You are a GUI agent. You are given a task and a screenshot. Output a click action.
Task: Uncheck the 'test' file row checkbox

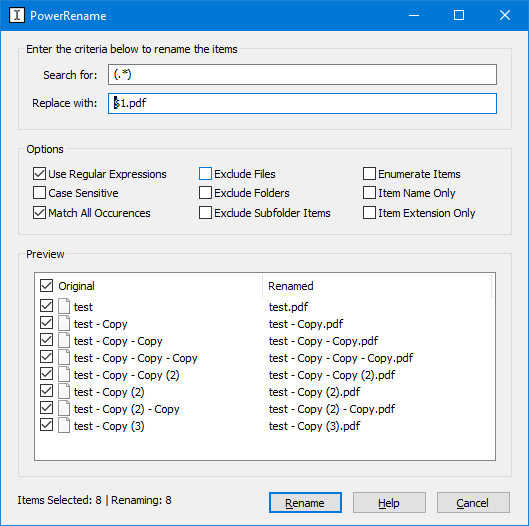[x=46, y=306]
